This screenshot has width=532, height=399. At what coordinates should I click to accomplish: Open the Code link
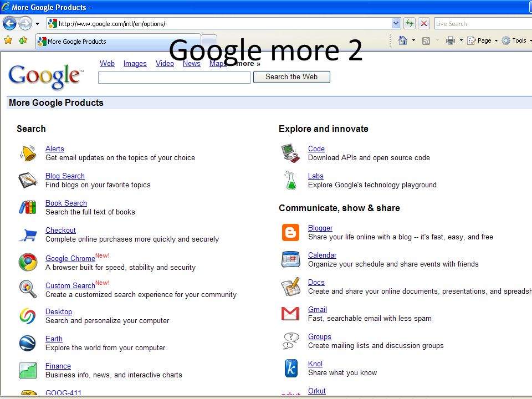(x=316, y=149)
